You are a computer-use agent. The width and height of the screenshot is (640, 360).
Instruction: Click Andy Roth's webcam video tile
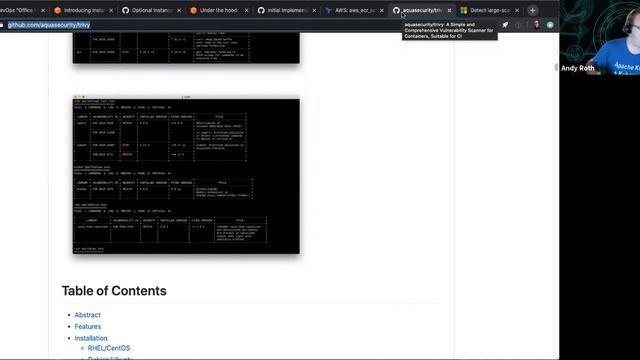click(600, 38)
